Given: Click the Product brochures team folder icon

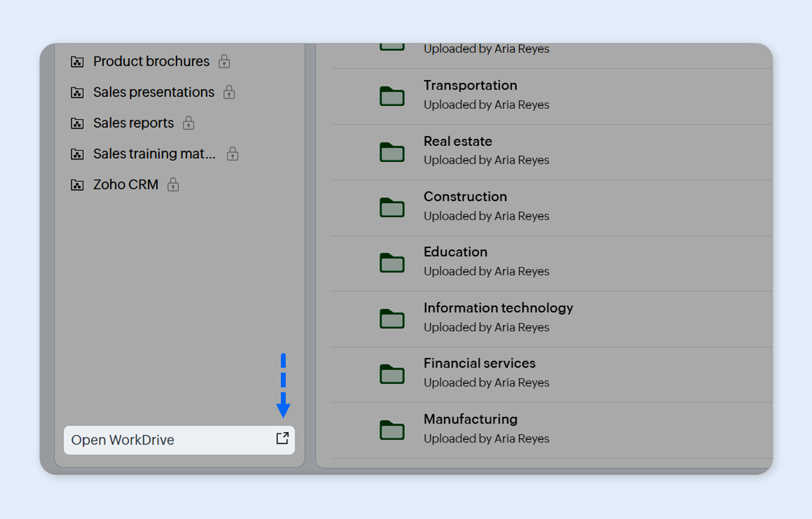Looking at the screenshot, I should click(77, 62).
